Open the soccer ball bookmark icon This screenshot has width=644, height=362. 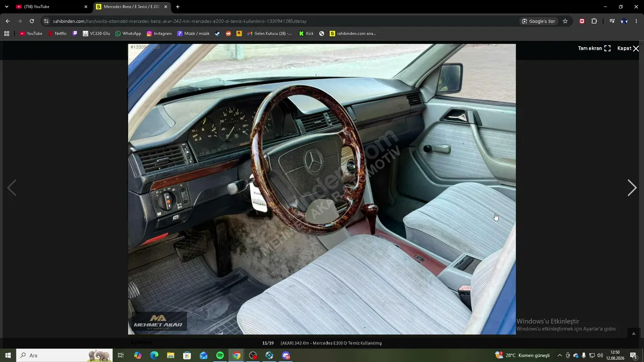321,34
